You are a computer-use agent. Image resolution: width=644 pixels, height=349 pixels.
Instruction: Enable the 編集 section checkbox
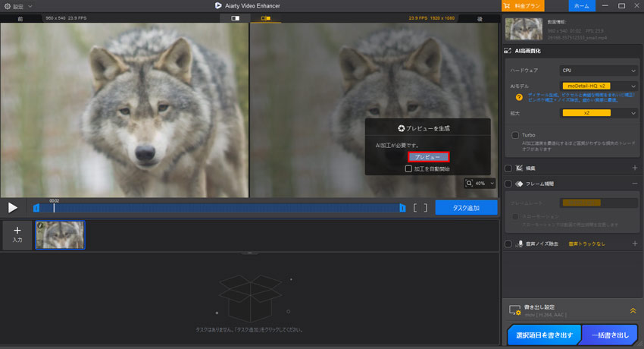(x=508, y=168)
